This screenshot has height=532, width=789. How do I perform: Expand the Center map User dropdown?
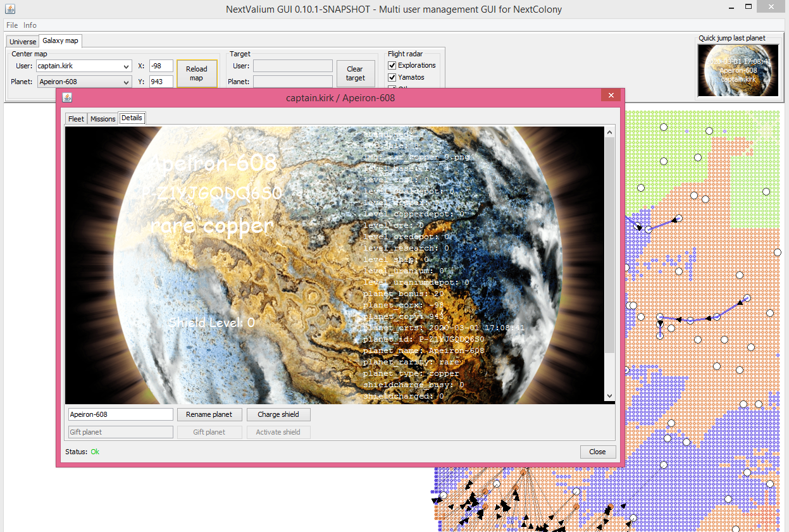coord(127,66)
